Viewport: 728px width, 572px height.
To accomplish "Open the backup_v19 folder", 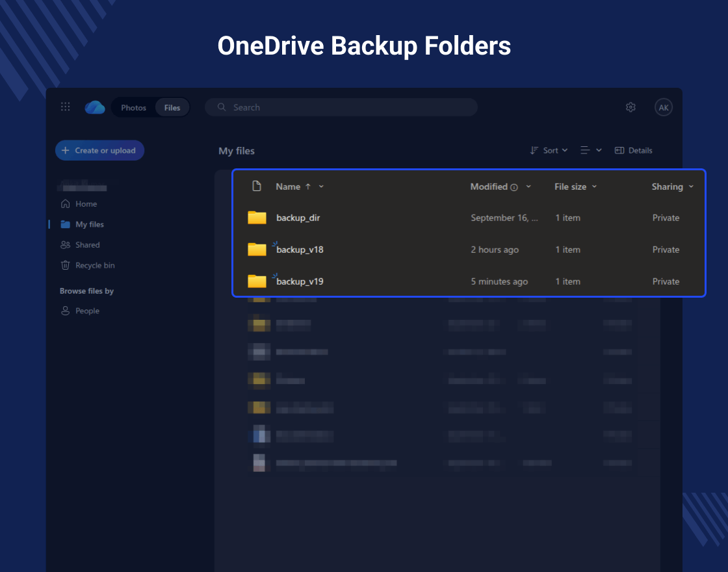I will [x=300, y=281].
